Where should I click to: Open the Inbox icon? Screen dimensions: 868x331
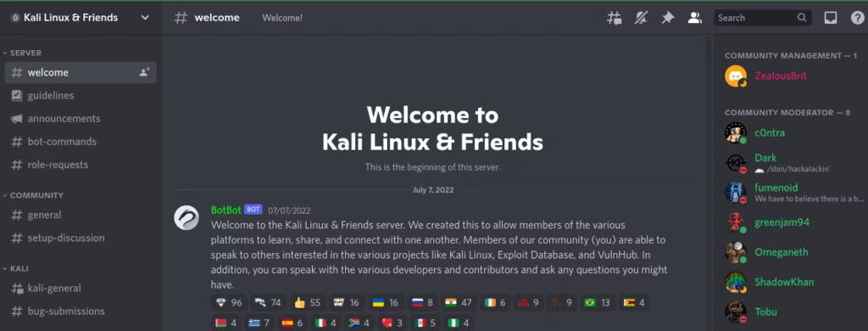[831, 18]
